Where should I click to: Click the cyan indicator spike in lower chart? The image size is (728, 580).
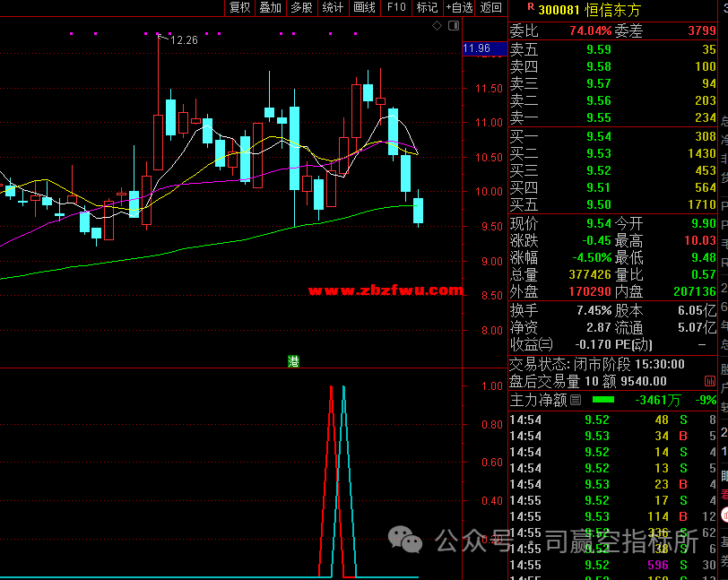(x=343, y=481)
